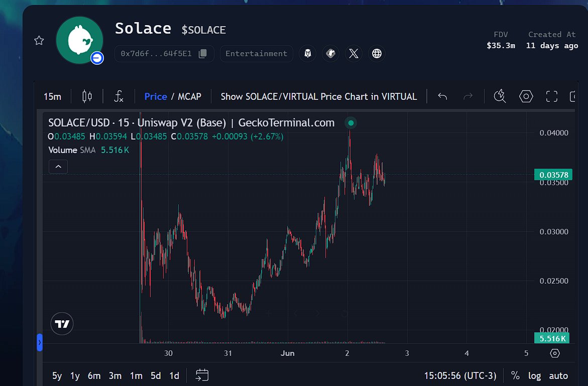
Task: Open the owl-shaped explorer link icon
Action: (307, 54)
